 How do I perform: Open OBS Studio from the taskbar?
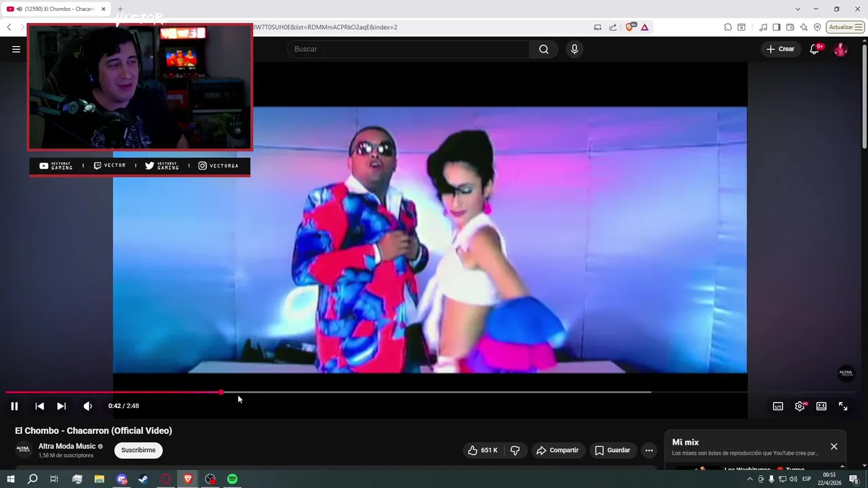pos(210,479)
